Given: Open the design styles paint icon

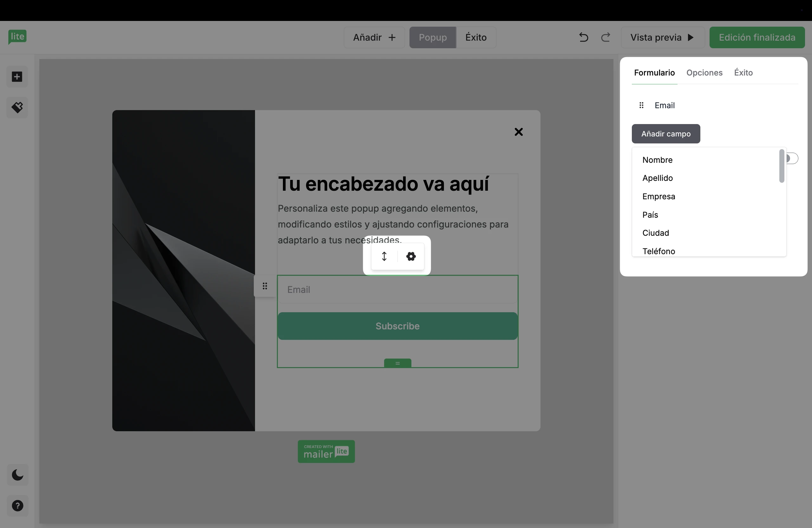Looking at the screenshot, I should (17, 108).
